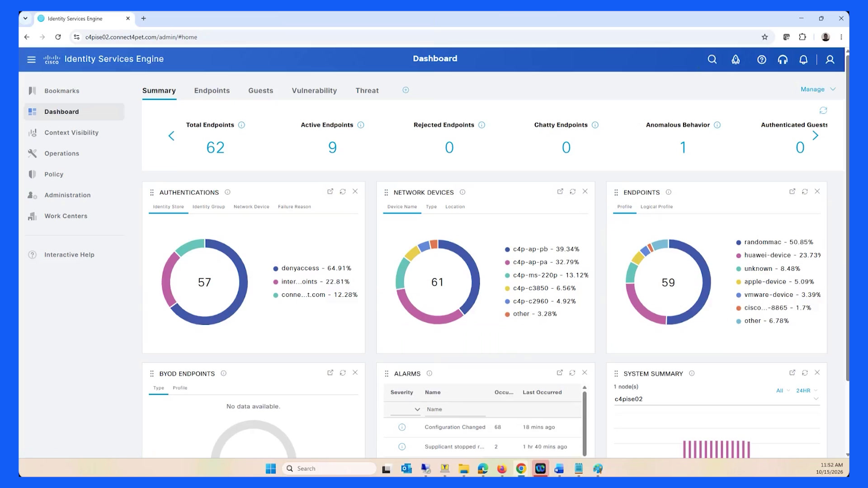Select the Failure Reason tab in Authentications
868x488 pixels.
coord(294,206)
